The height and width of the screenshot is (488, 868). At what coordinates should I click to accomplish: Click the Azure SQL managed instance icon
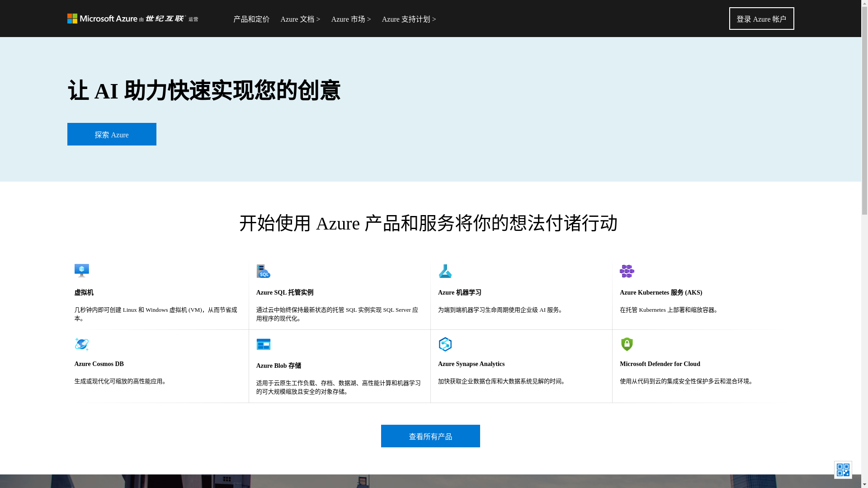click(x=264, y=271)
